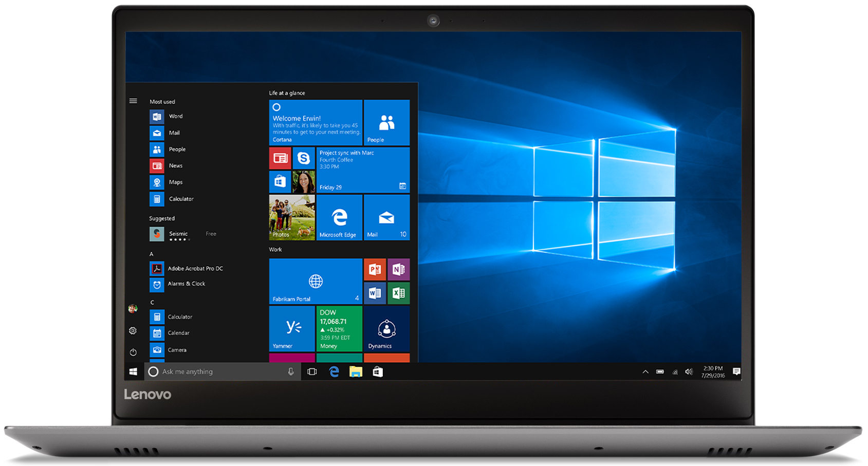Open Store from the taskbar
This screenshot has height=466, width=868.
pyautogui.click(x=378, y=371)
